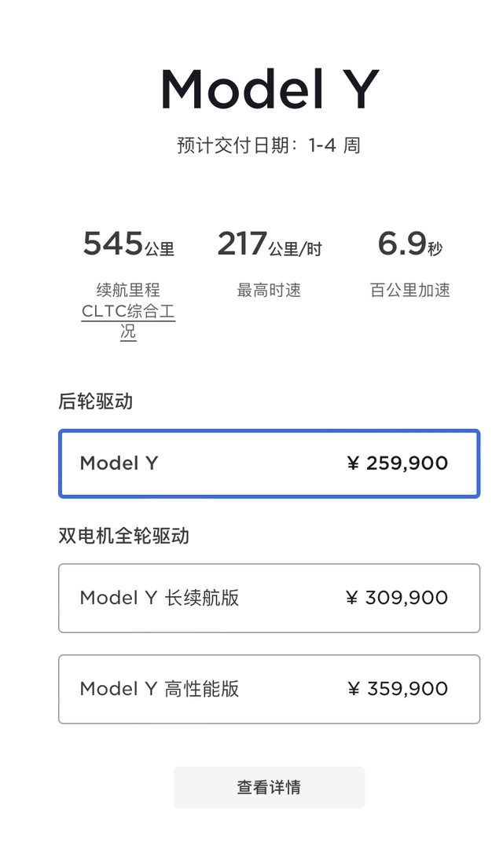Screen dimensions: 503x868
Task: Click the 后轮驱动 section heading
Action: (96, 401)
